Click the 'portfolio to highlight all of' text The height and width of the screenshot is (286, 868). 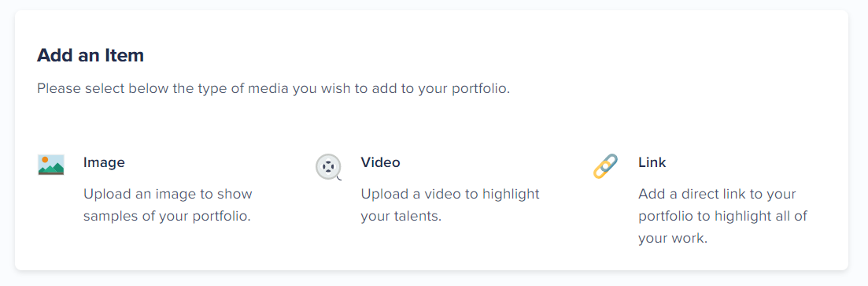click(x=723, y=216)
